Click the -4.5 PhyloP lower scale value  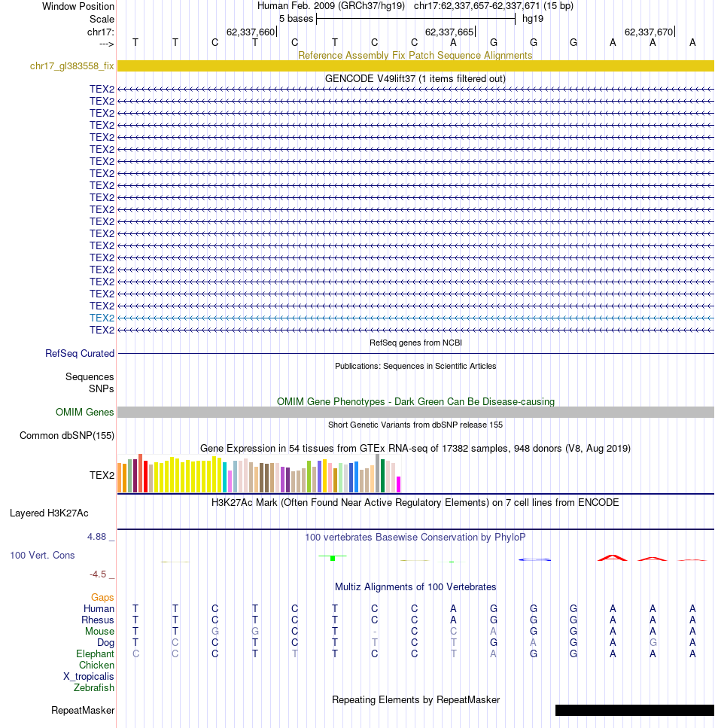98,574
